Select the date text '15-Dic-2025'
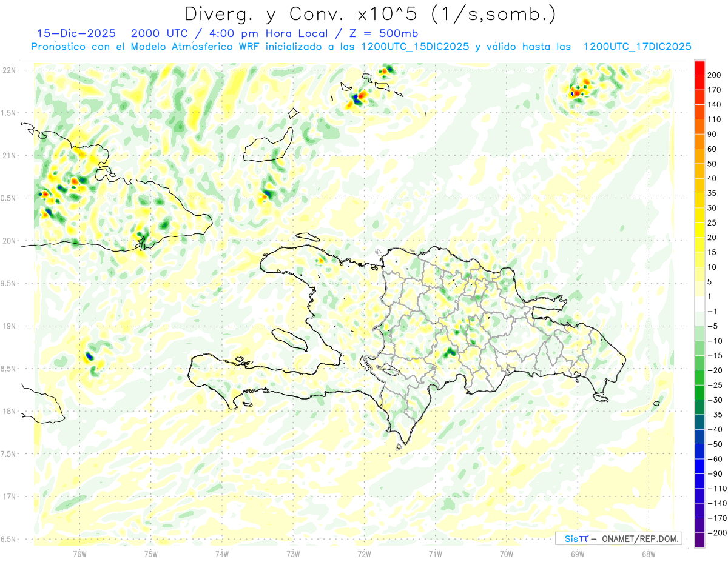 point(77,33)
